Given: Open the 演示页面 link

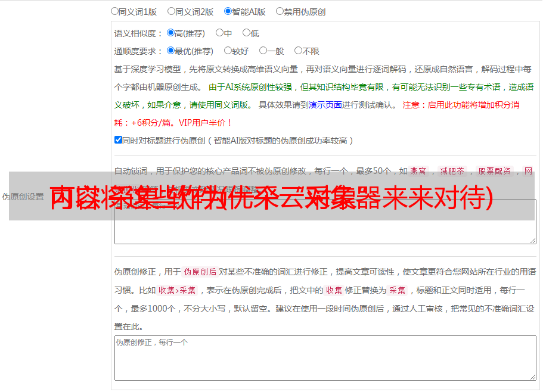Looking at the screenshot, I should point(325,105).
